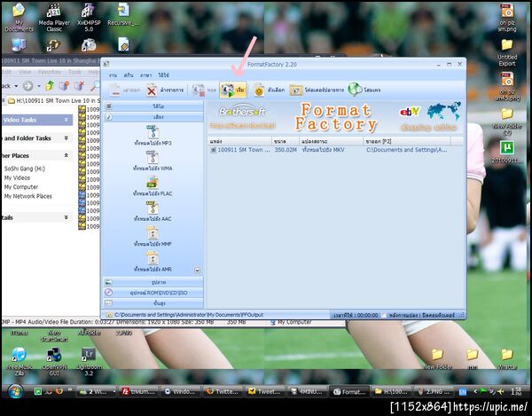Click the eBay logo in the banner
The width and height of the screenshot is (532, 416).
410,112
